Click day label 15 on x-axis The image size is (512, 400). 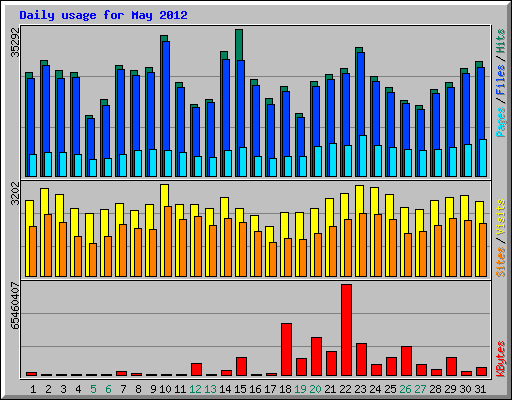point(240,389)
